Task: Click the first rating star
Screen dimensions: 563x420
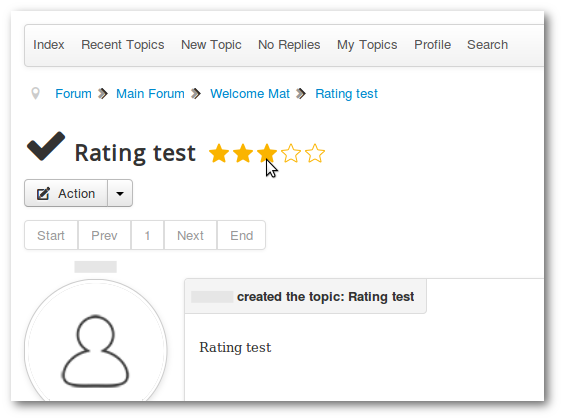Action: (x=219, y=153)
